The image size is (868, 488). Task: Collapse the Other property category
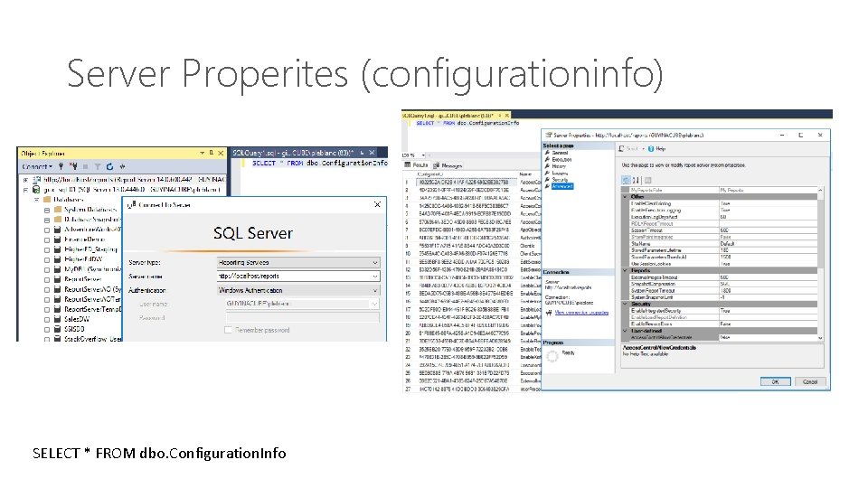pos(626,197)
